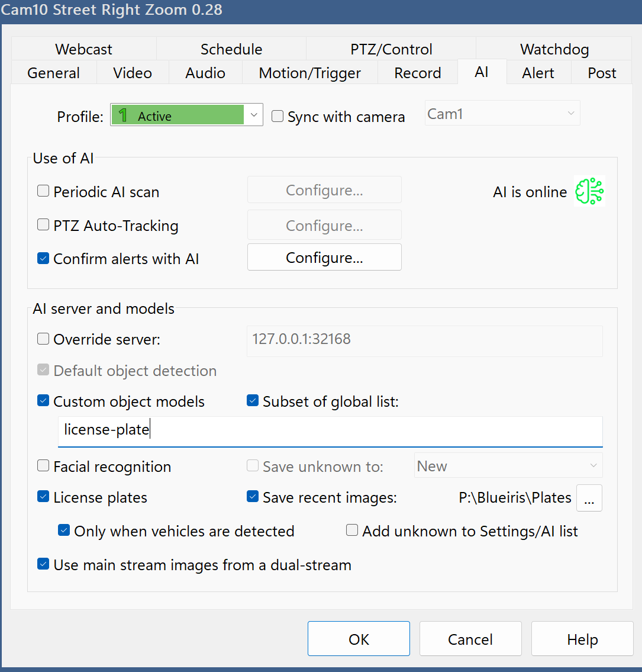Click the browse button for Plates folder
The height and width of the screenshot is (672, 642).
[589, 498]
